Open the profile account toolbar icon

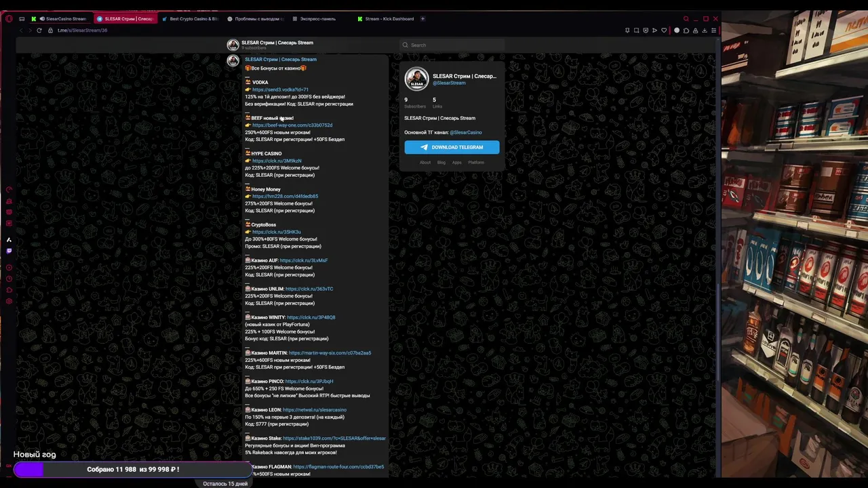click(x=695, y=30)
